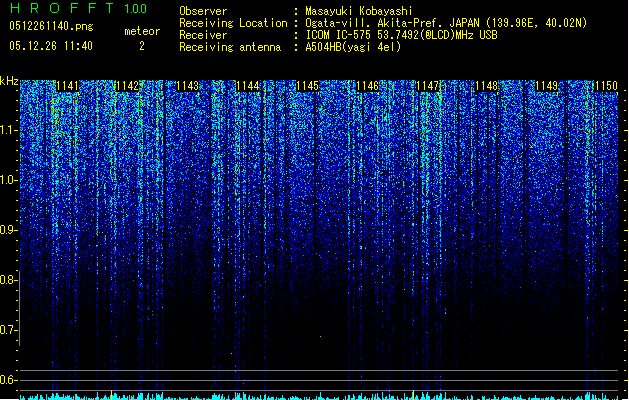Click the 0.7 frequency axis tick

(9, 330)
